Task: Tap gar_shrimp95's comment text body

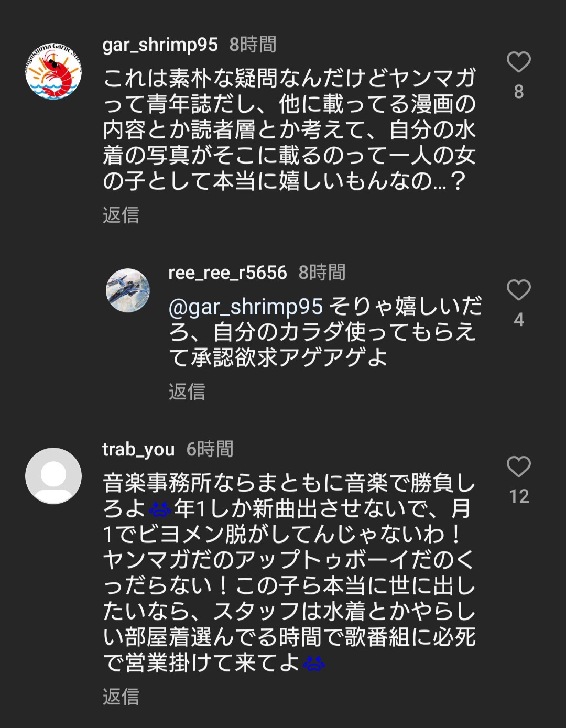Action: click(289, 129)
